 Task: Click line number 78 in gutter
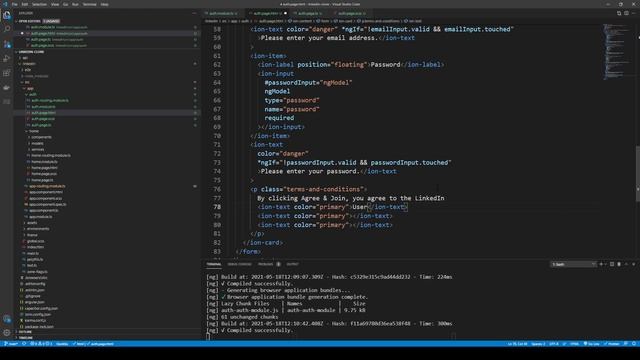[217, 207]
